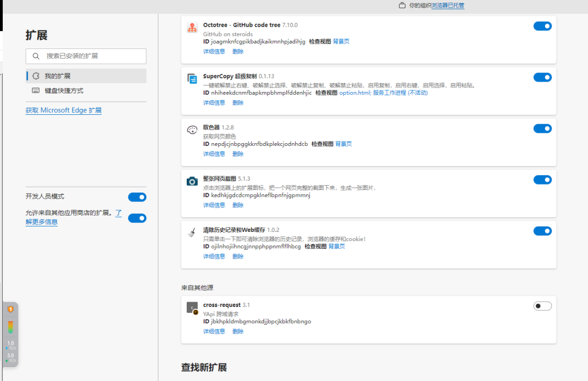Screen dimensions: 588x381
Task: Open 浏览器已托管 link
Action: point(448,5)
